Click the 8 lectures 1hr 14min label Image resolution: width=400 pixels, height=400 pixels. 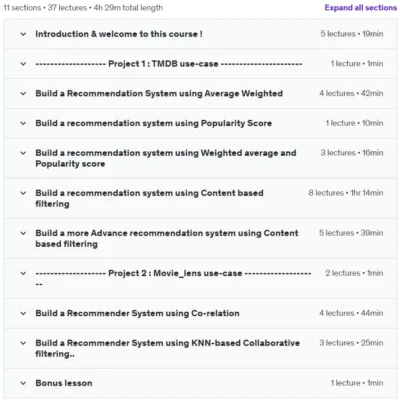(x=346, y=193)
